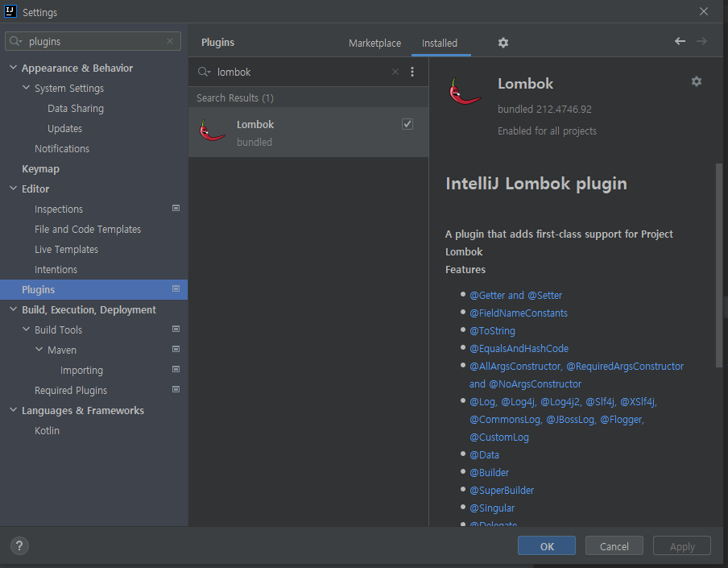Select Updates in the settings tree
Image resolution: width=728 pixels, height=568 pixels.
[64, 129]
